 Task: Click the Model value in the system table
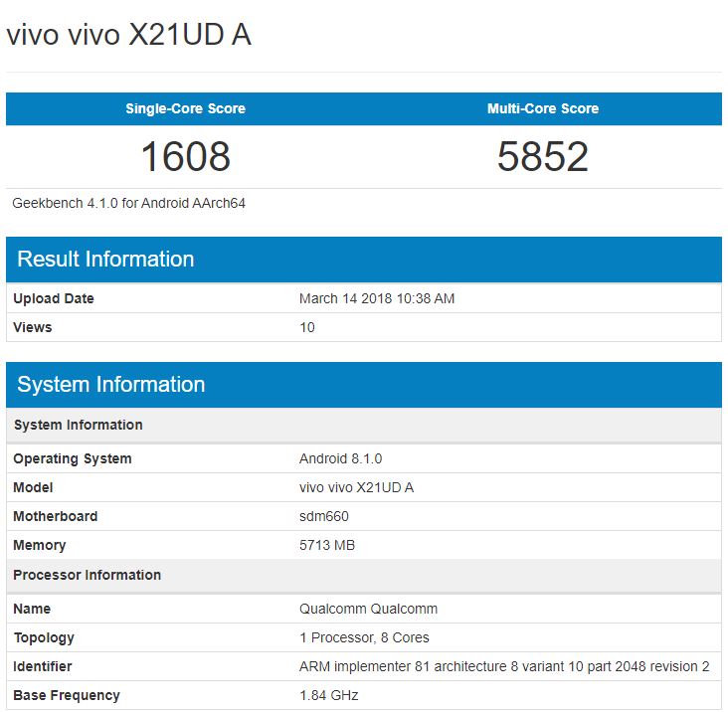pos(356,487)
